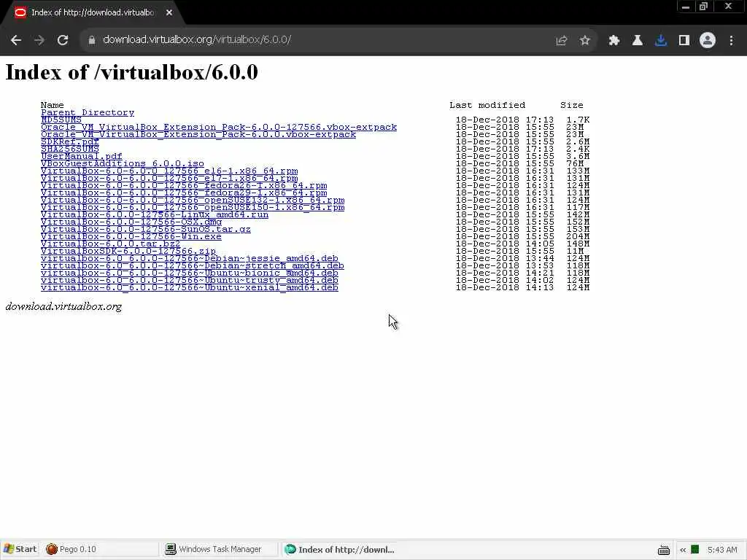Download the OSX.dmg installer
747x560 pixels.
(131, 222)
